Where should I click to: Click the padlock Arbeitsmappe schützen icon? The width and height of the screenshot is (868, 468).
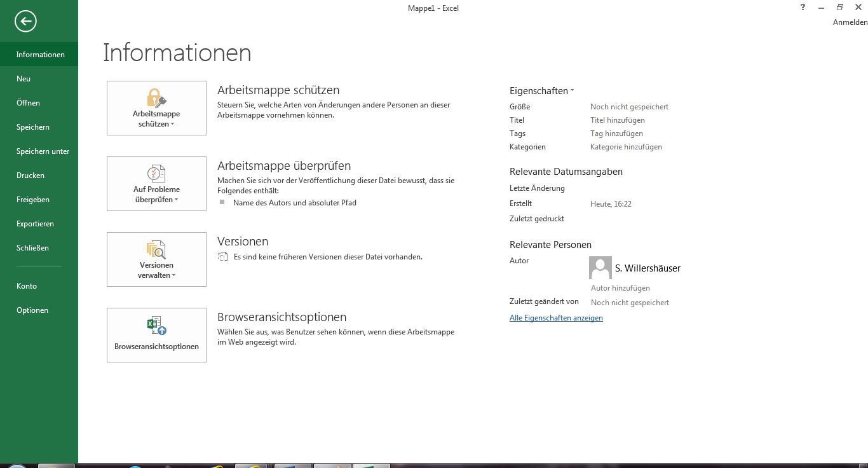(156, 98)
